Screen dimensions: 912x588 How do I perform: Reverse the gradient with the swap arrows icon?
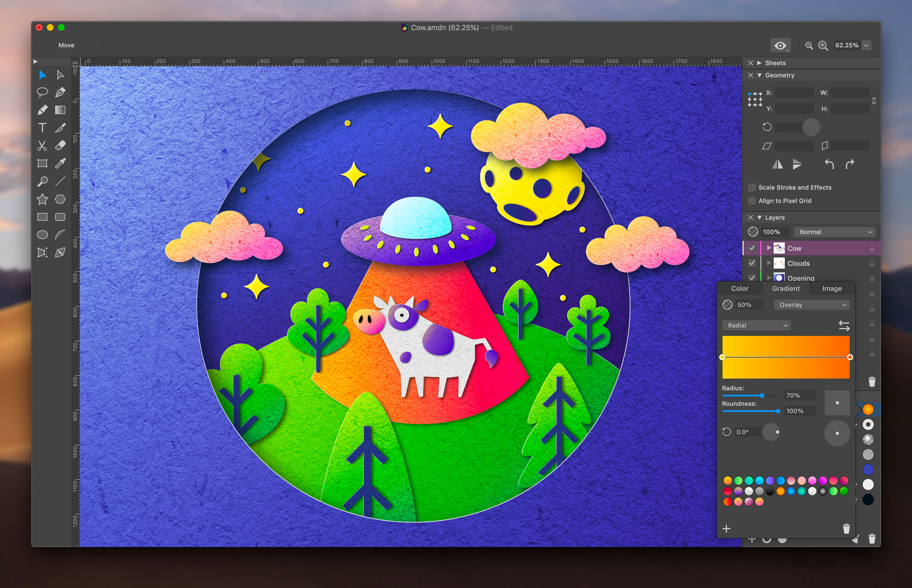click(x=844, y=326)
